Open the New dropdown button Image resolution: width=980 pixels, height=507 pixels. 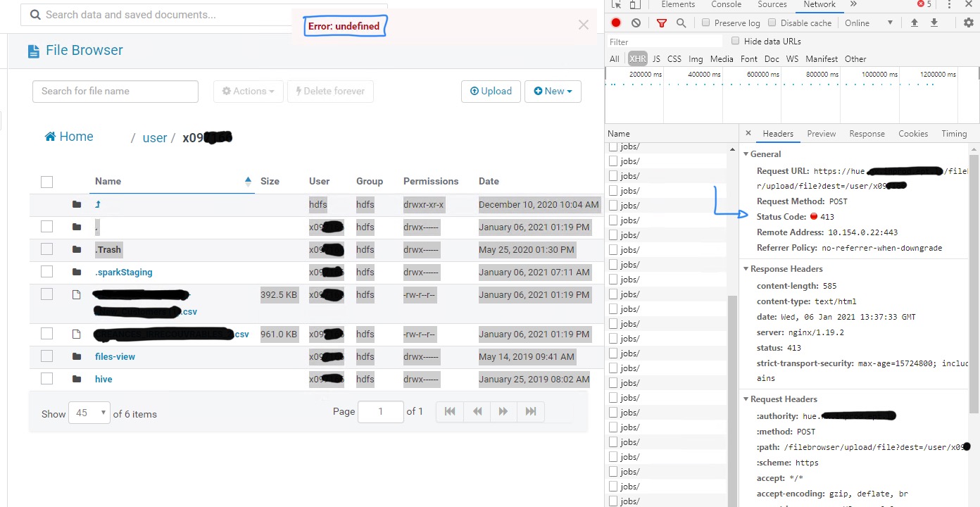[x=553, y=91]
